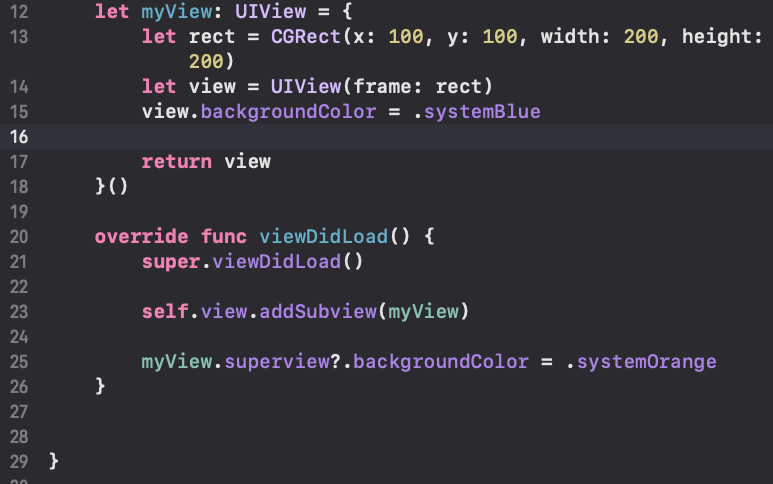Click line number 25 in gutter
This screenshot has width=773, height=484.
19,362
